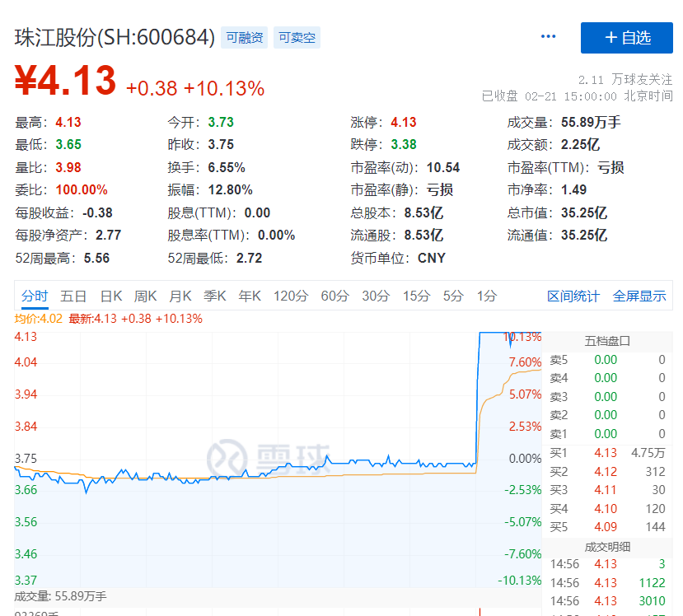This screenshot has height=616, width=683.
Task: Open the 日K chart tab
Action: (111, 296)
